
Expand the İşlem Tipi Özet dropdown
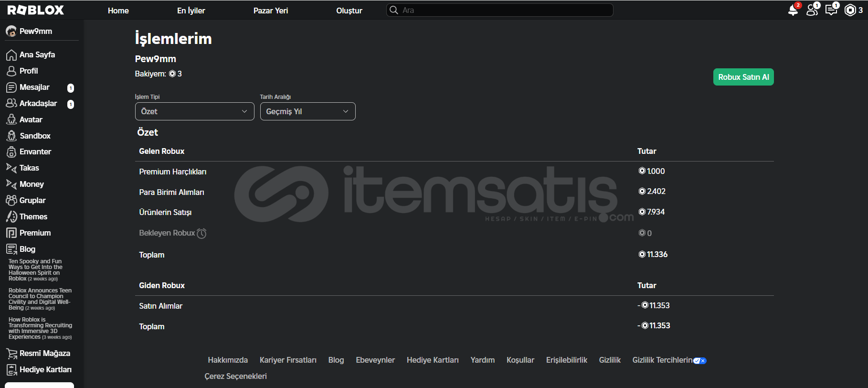pyautogui.click(x=195, y=111)
